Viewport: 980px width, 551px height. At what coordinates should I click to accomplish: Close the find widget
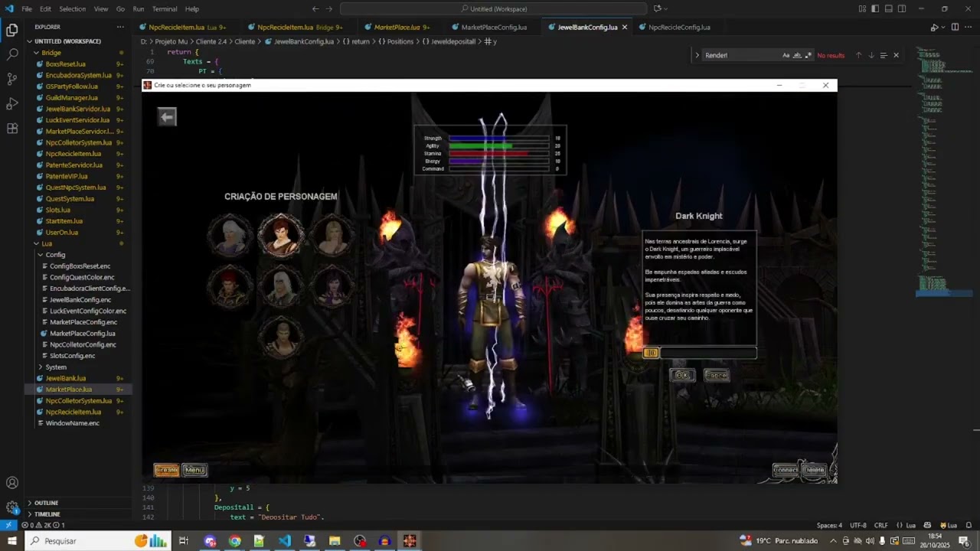pos(896,55)
